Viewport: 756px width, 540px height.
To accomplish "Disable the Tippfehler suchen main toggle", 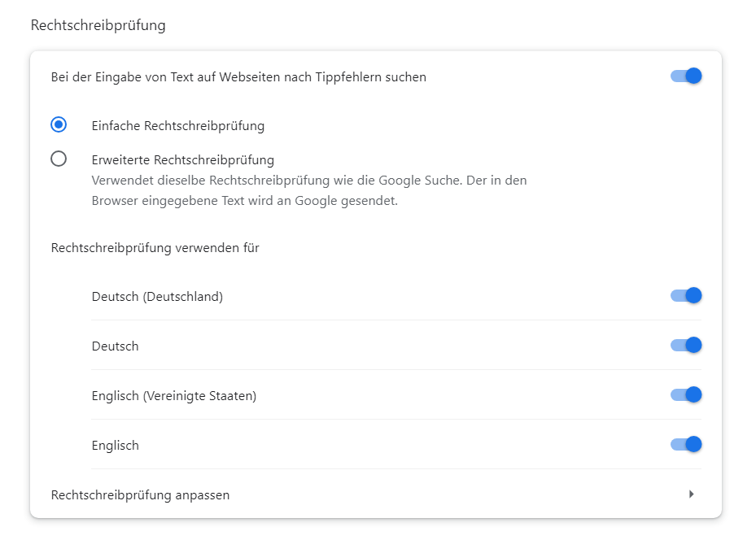I will (685, 76).
